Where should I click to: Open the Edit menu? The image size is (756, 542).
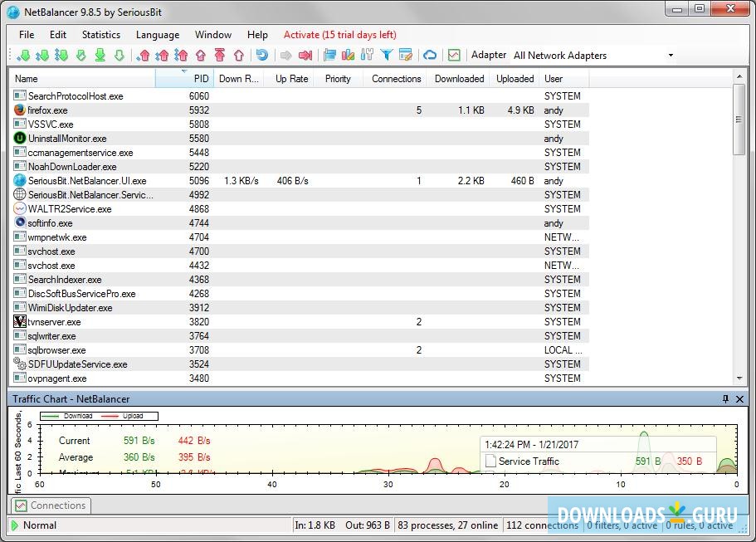pos(58,35)
